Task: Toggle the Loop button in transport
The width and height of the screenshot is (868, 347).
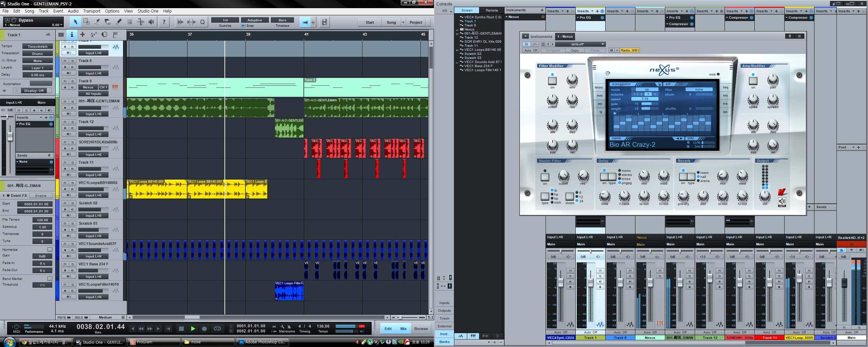Action: click(217, 329)
